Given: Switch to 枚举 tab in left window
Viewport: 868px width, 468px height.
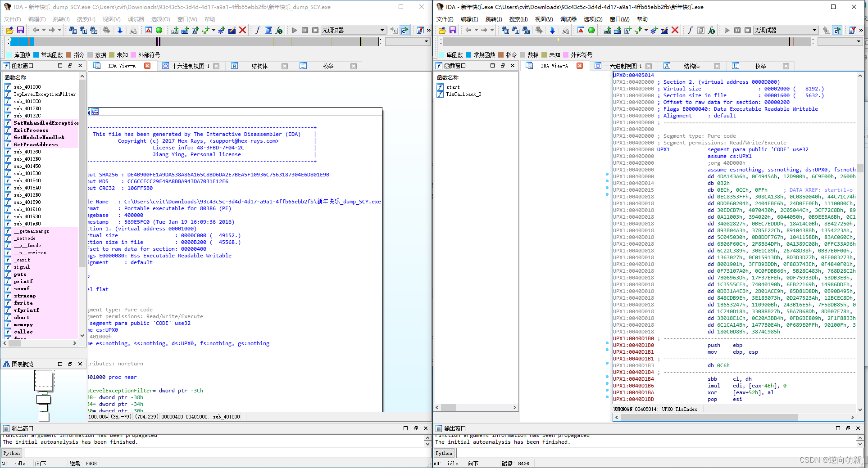Looking at the screenshot, I should (x=328, y=66).
